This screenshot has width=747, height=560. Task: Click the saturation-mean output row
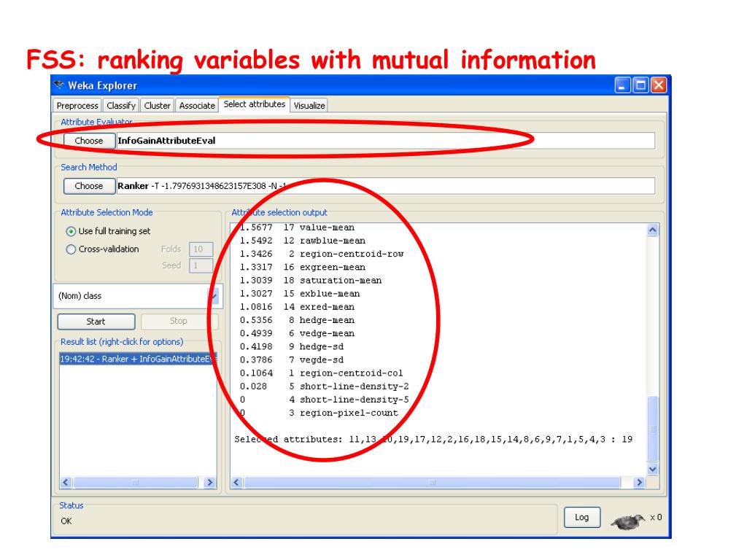[311, 281]
